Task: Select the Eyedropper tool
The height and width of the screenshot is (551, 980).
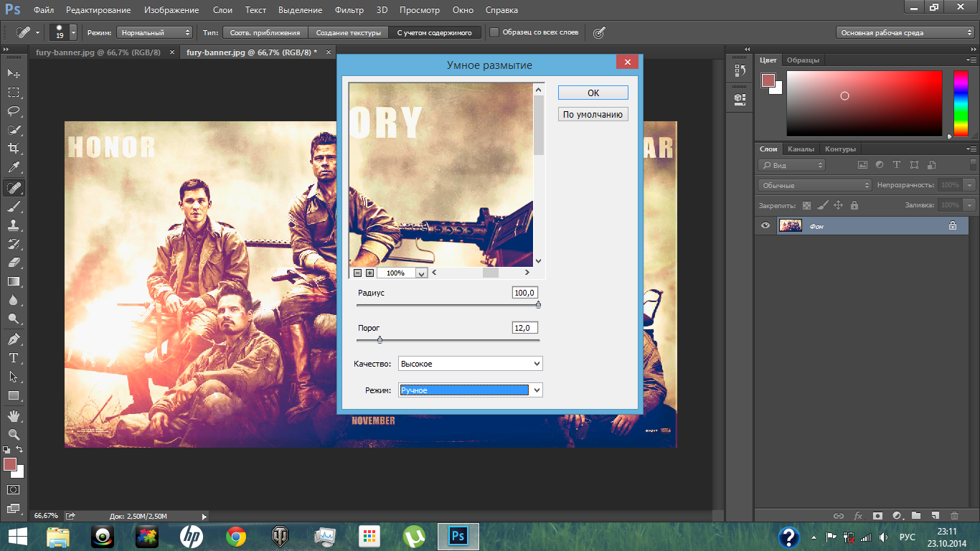Action: coord(14,168)
